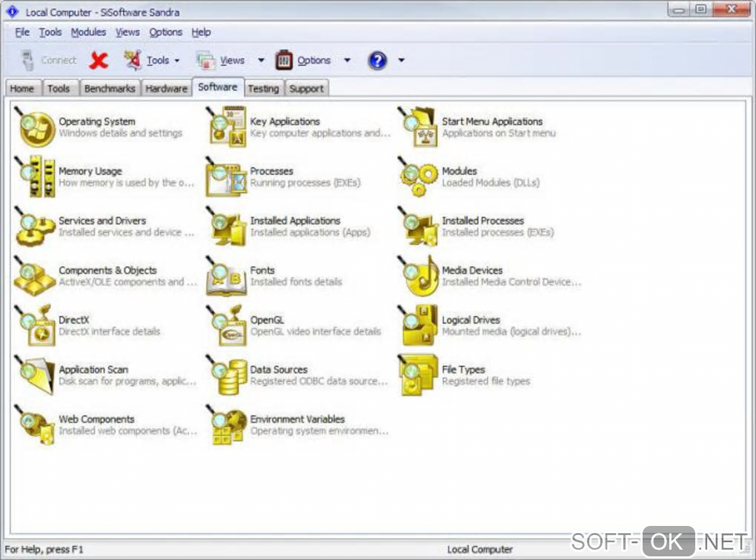The width and height of the screenshot is (756, 560).
Task: Switch to the Benchmarks tab
Action: coord(110,89)
